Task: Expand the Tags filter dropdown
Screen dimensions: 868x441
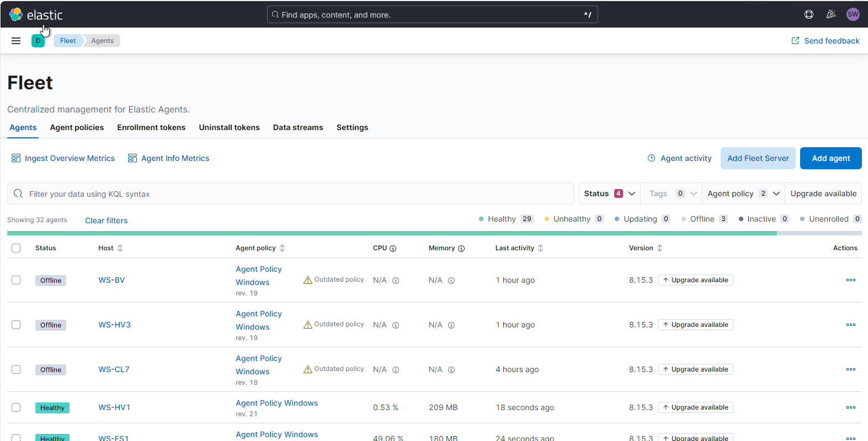Action: pos(672,193)
